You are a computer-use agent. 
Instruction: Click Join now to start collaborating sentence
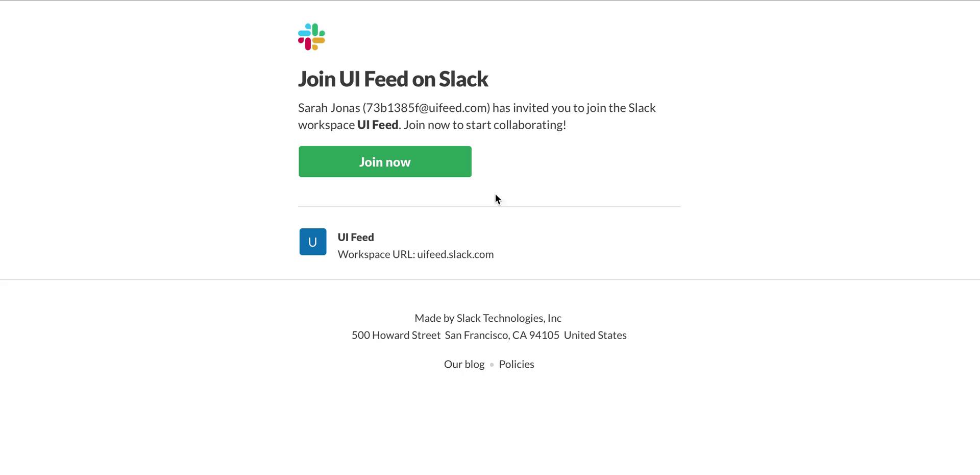pos(485,125)
